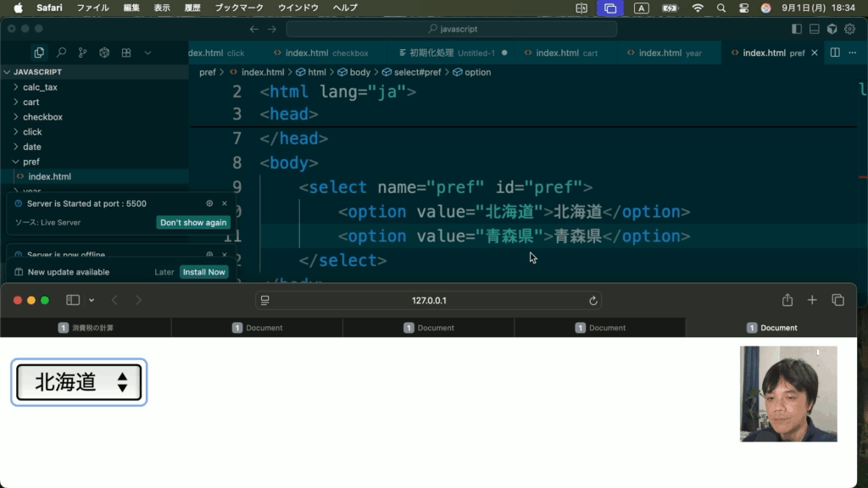This screenshot has width=868, height=488.
Task: Click the split editor right icon
Action: 835,53
